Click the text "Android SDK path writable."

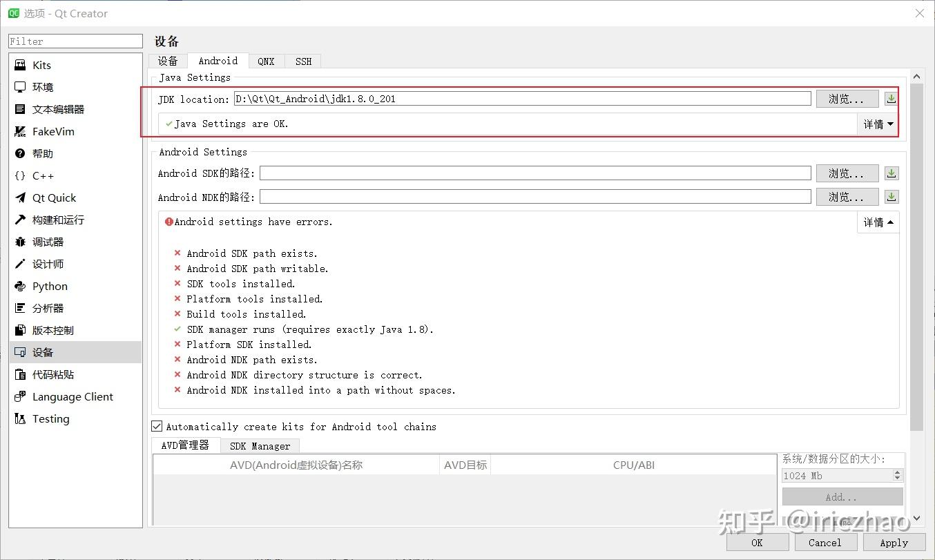[258, 269]
